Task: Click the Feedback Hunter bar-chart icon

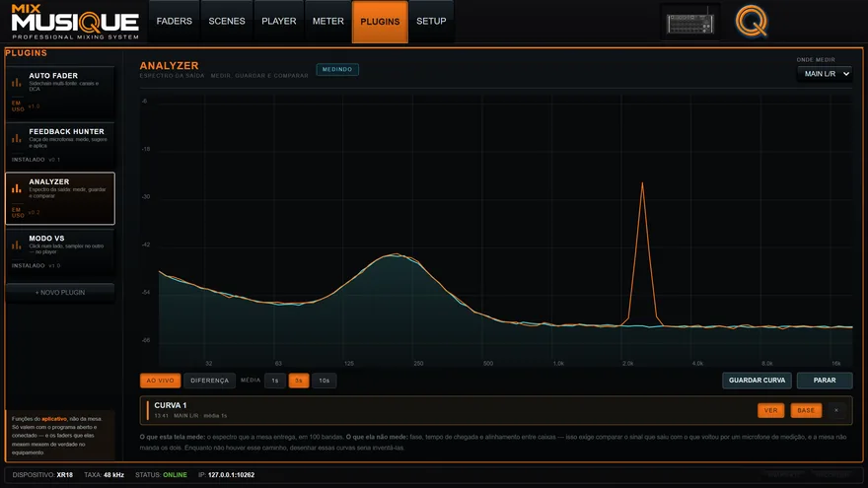Action: click(17, 138)
